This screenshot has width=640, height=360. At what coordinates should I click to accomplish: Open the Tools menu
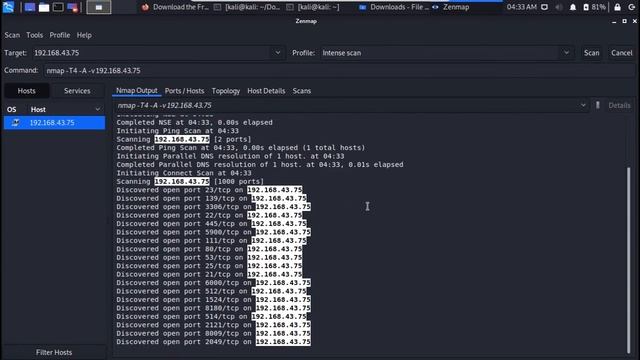click(34, 35)
